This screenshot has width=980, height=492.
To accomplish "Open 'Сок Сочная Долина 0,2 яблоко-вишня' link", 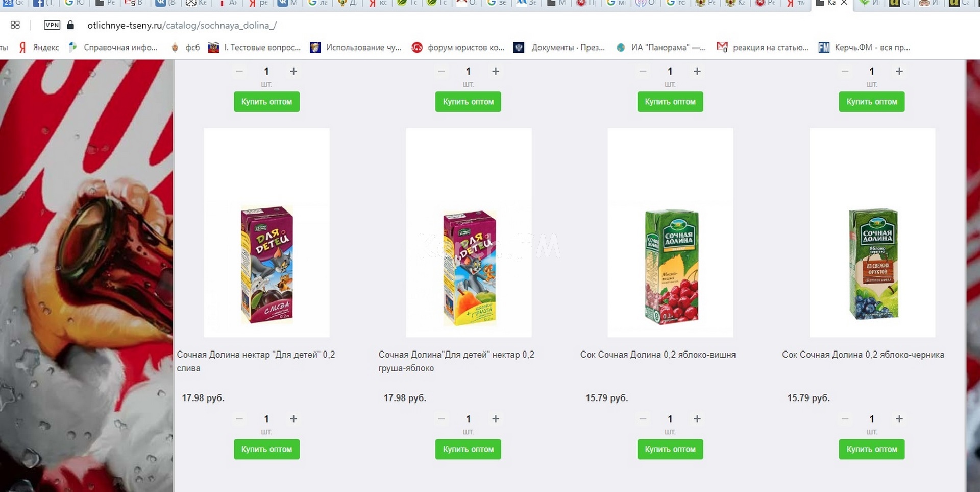I will (658, 355).
